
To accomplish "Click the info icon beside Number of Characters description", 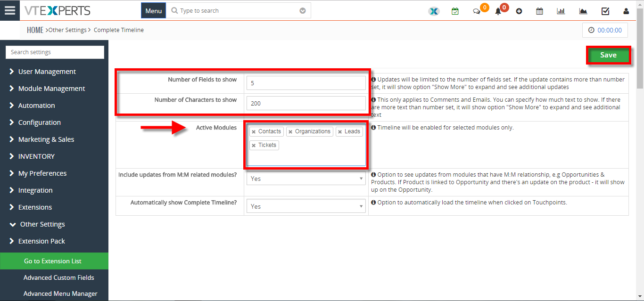I will [x=373, y=100].
